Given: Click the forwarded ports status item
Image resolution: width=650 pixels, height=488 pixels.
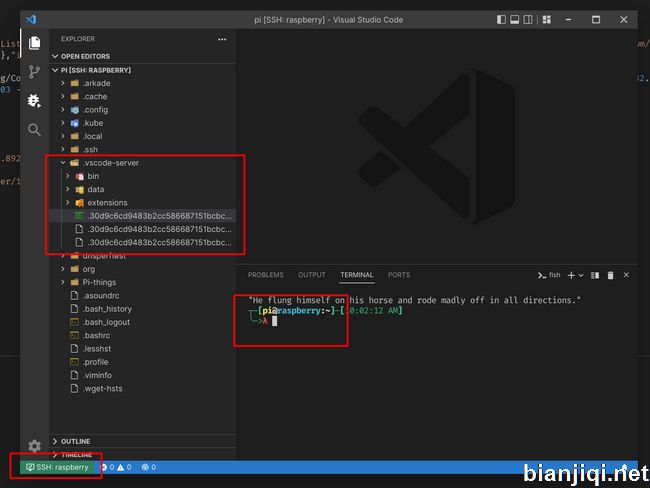Looking at the screenshot, I should pos(149,467).
